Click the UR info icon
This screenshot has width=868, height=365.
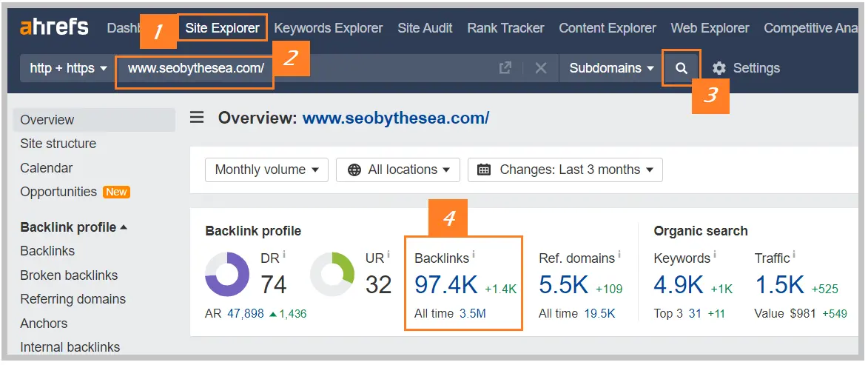[x=388, y=254]
